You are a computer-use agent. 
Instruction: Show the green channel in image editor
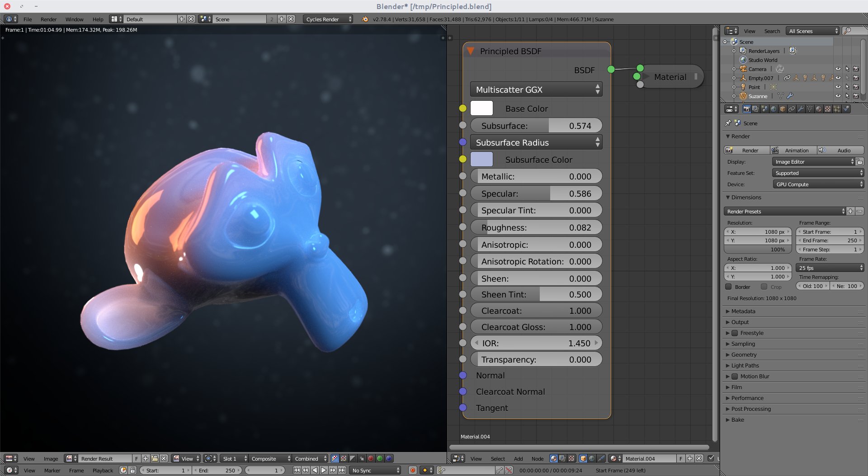(x=380, y=458)
